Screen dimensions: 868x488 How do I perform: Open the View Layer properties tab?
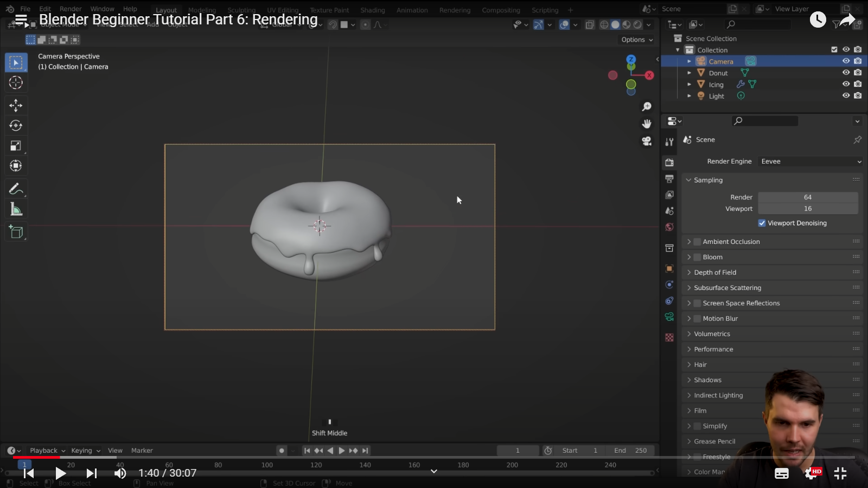669,195
